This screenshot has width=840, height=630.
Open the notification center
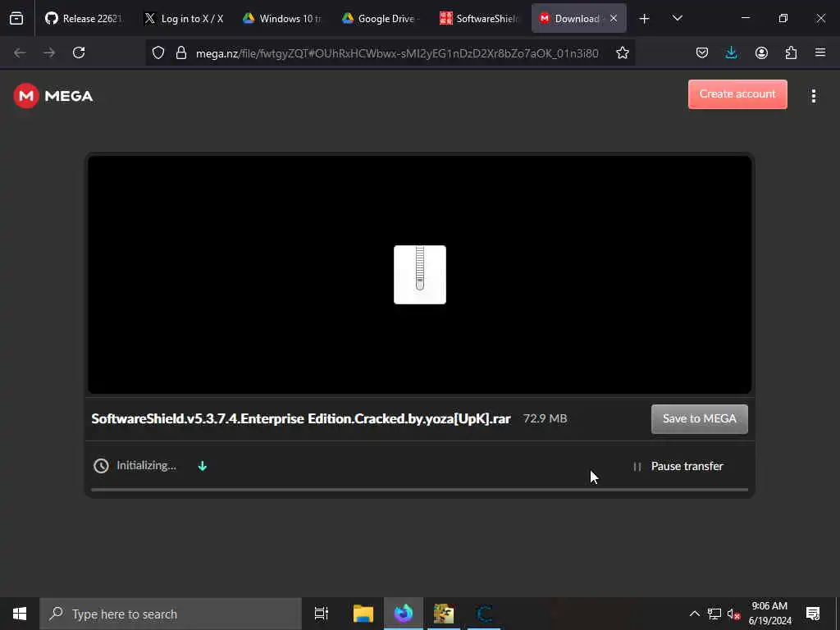click(x=813, y=614)
